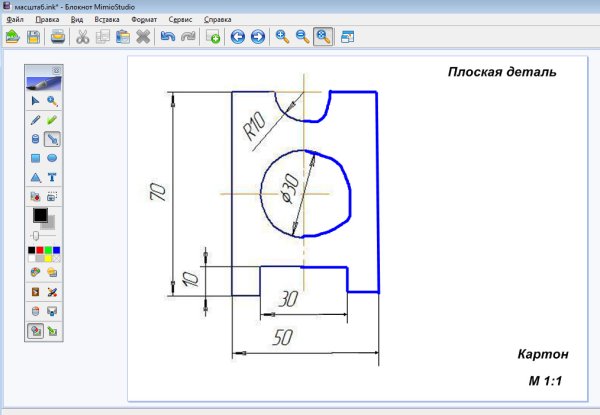The width and height of the screenshot is (600, 415).
Task: Click the Print icon
Action: coord(59,37)
